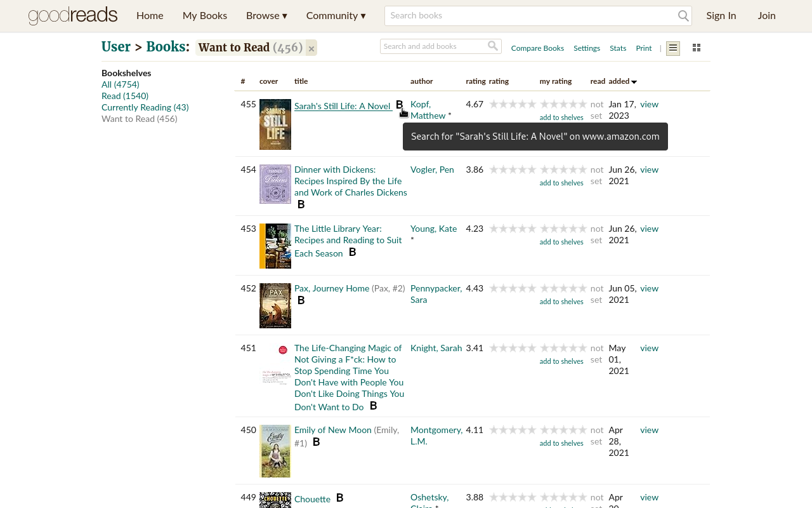The image size is (812, 508).
Task: Click the magnifier in Search and add books
Action: (493, 46)
